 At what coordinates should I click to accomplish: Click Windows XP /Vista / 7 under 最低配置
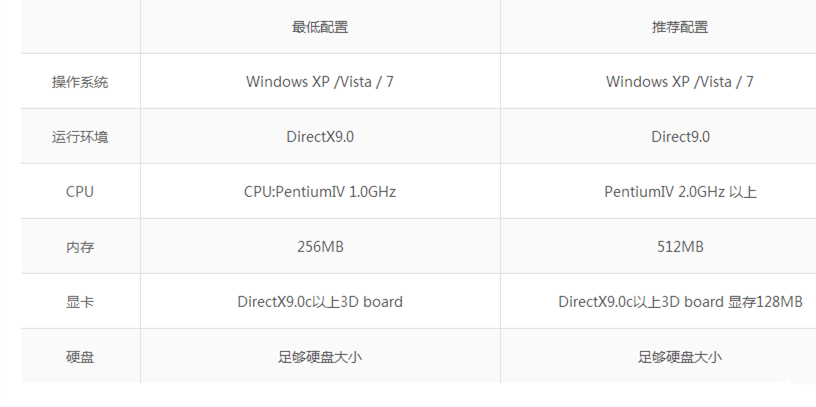[320, 82]
